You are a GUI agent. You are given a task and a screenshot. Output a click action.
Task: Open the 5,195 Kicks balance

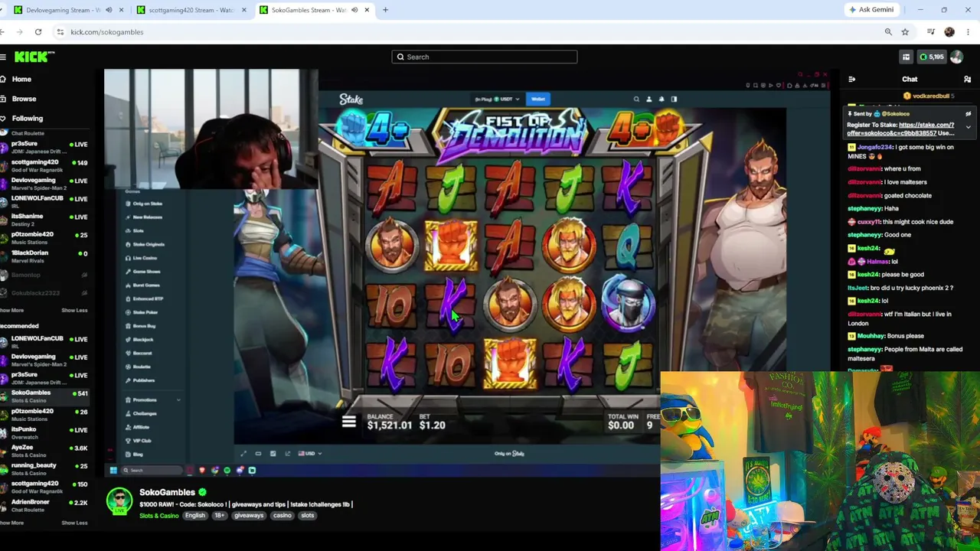(932, 57)
